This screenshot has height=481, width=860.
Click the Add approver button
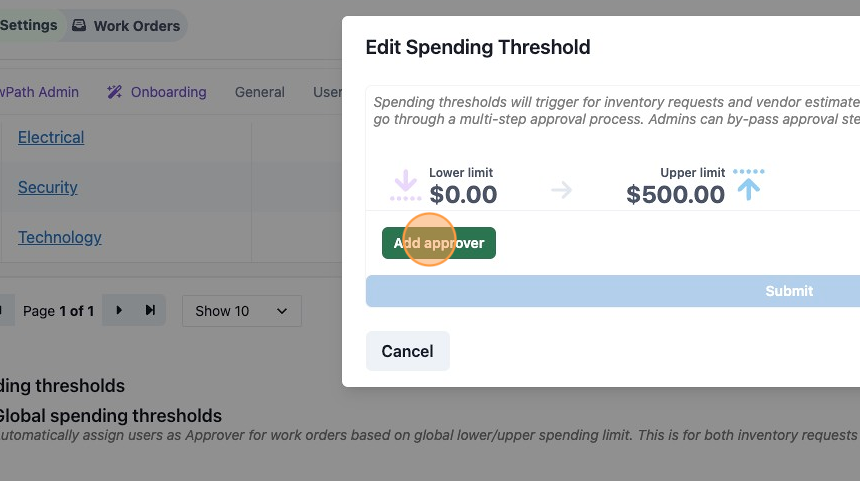tap(439, 243)
